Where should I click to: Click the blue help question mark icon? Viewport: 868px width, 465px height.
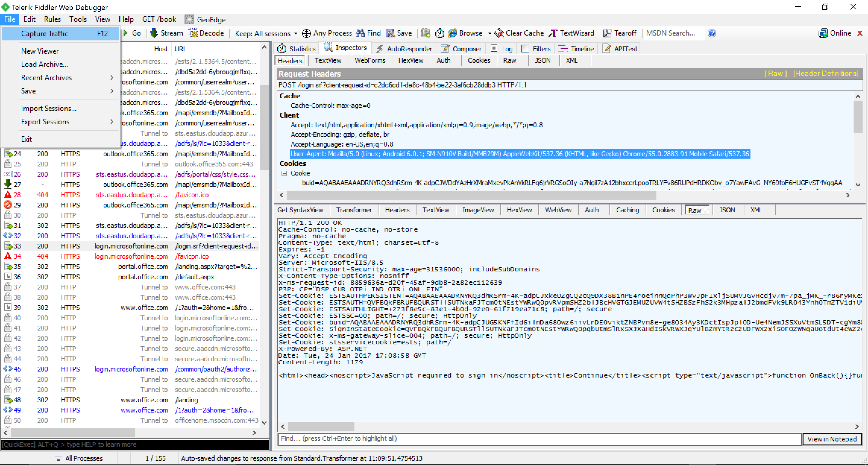coord(712,33)
